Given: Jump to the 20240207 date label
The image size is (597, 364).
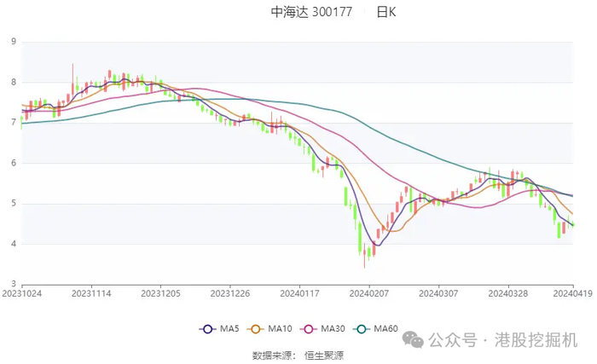Looking at the screenshot, I should [x=368, y=293].
